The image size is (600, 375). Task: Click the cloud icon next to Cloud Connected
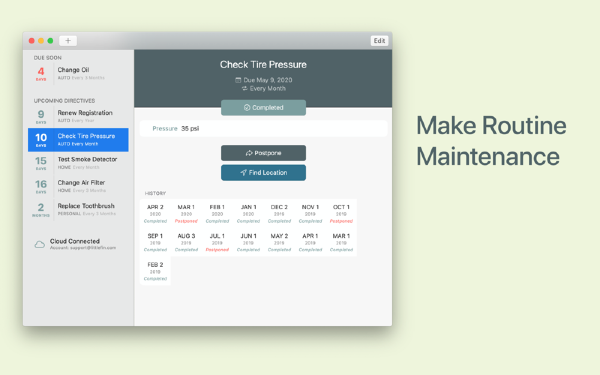40,244
